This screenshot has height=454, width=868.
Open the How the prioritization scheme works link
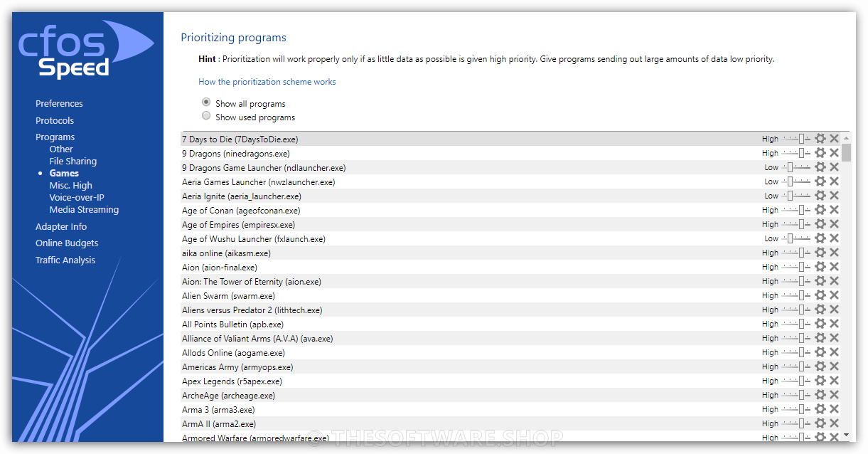click(267, 81)
